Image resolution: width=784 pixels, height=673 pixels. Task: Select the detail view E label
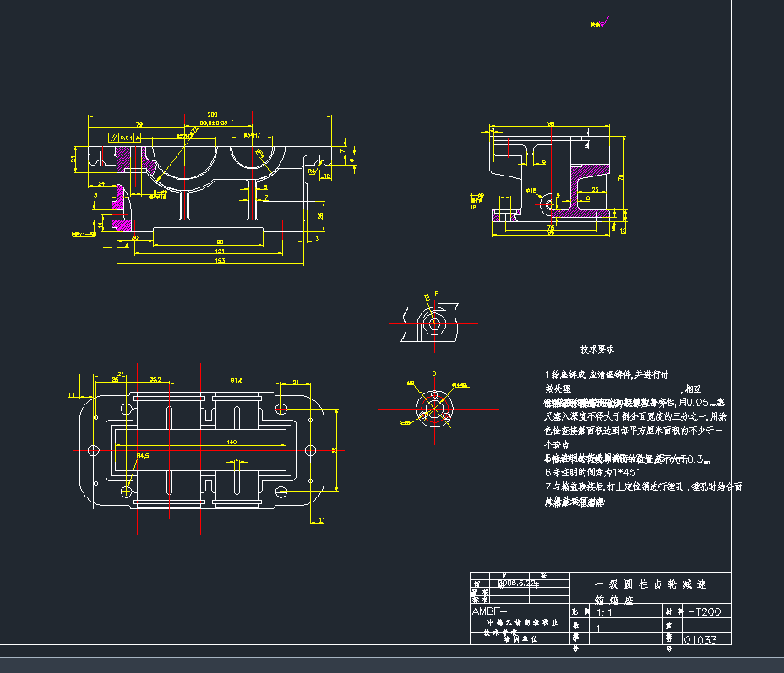(436, 295)
